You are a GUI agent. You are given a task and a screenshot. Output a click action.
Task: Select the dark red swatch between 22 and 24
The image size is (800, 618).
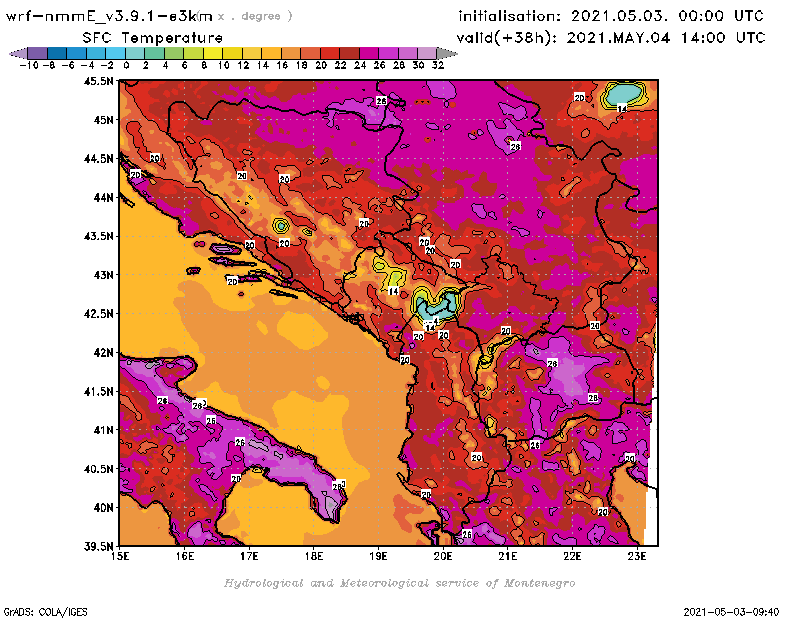349,53
